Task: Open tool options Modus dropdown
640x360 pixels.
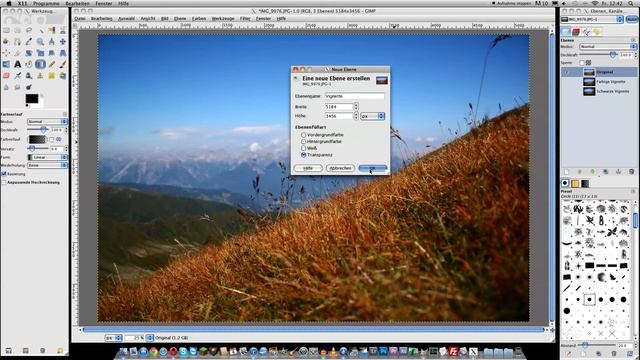Action: [47, 122]
